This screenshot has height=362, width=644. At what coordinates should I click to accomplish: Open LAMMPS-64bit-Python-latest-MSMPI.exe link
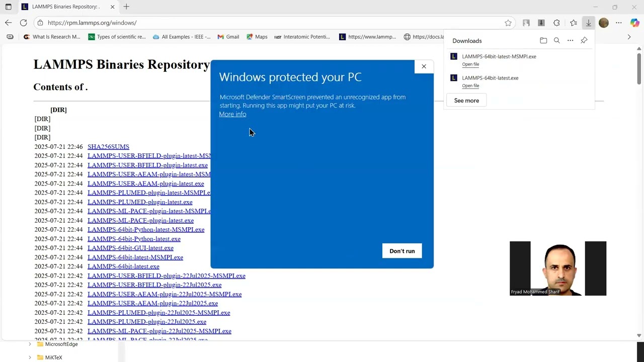[x=146, y=230]
